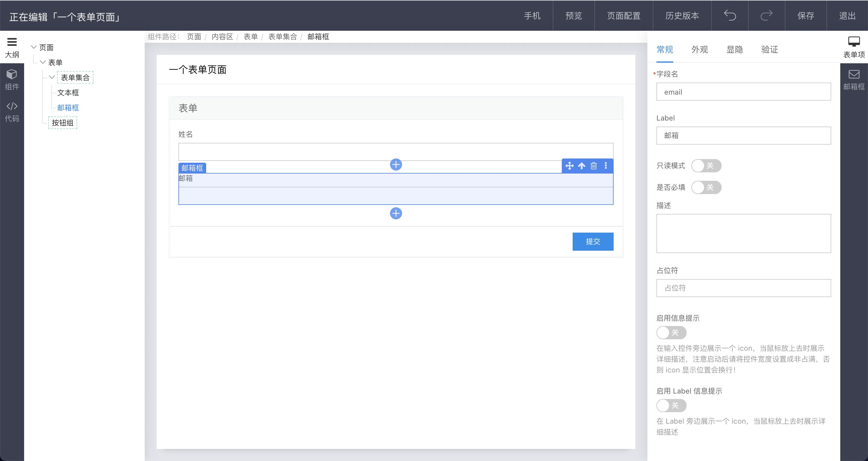The width and height of the screenshot is (868, 461).
Task: Click 表单 in component path breadcrumb
Action: (x=251, y=37)
